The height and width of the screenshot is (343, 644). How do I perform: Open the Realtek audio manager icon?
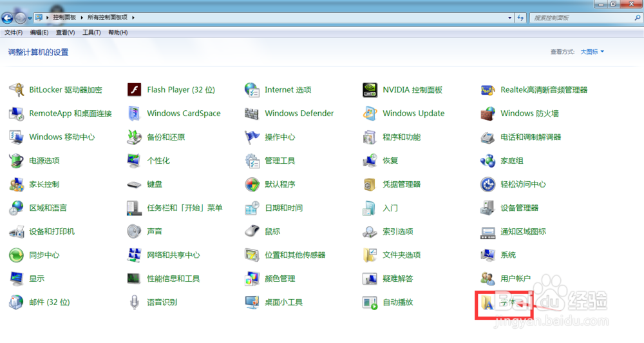488,90
